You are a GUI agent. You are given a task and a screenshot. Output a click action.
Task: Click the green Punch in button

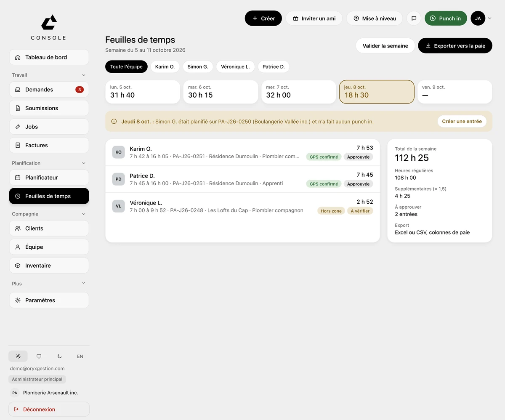[446, 19]
